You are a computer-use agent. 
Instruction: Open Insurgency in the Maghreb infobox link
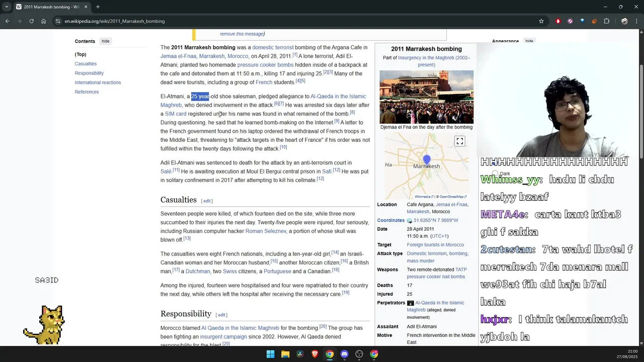click(434, 61)
